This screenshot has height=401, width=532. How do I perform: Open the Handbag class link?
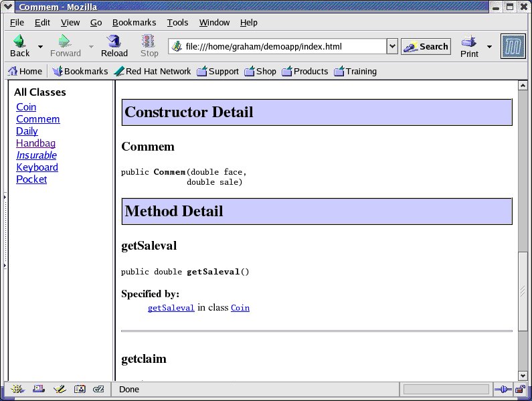click(36, 143)
